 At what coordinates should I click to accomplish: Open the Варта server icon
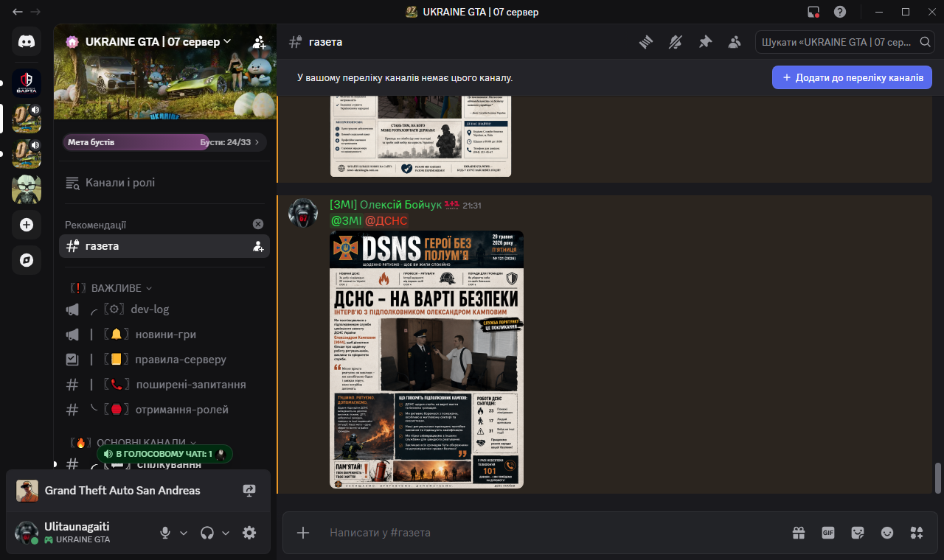point(27,83)
